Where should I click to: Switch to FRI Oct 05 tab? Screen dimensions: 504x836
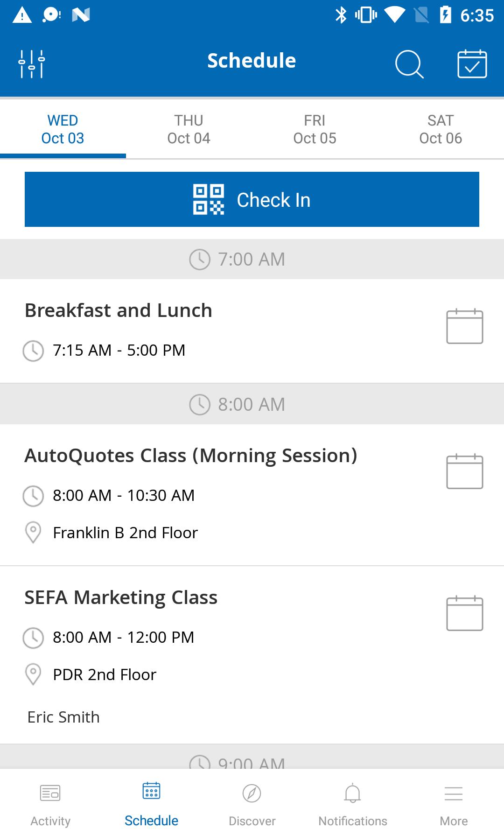[315, 129]
